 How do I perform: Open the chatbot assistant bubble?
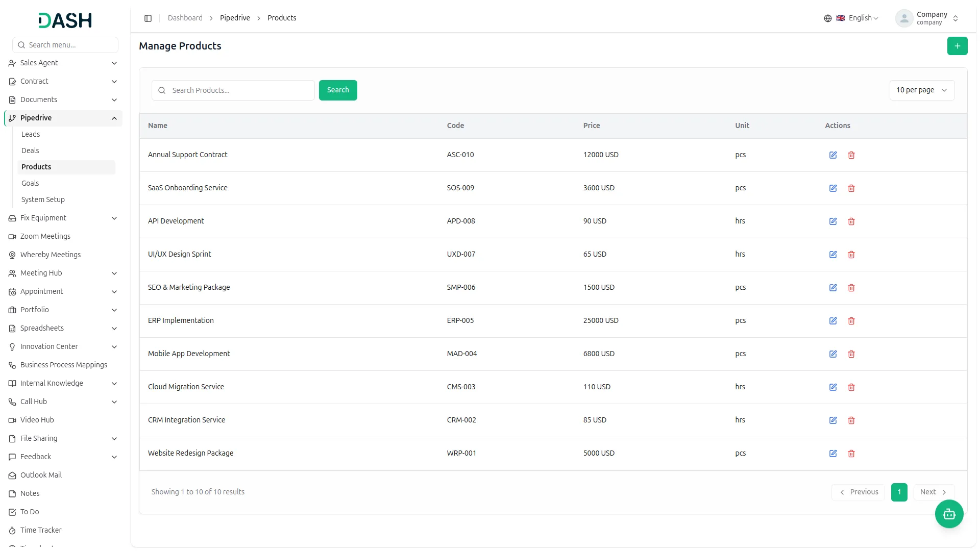coord(949,514)
